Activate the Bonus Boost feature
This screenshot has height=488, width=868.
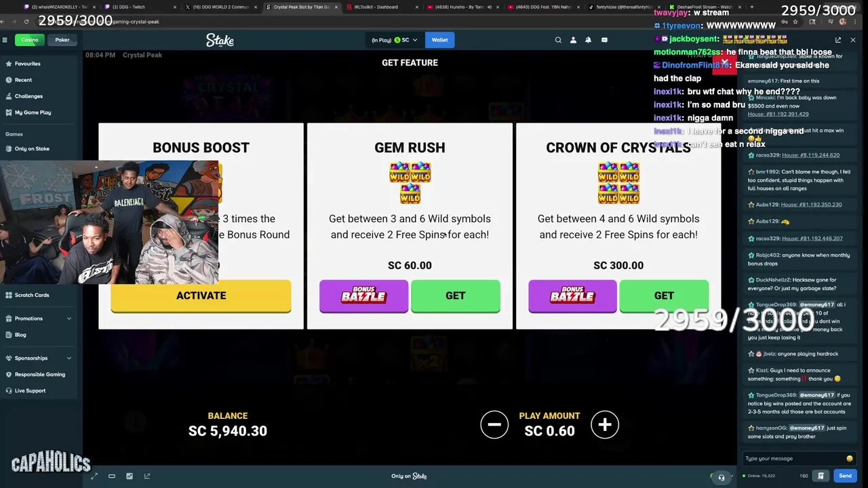click(x=201, y=296)
